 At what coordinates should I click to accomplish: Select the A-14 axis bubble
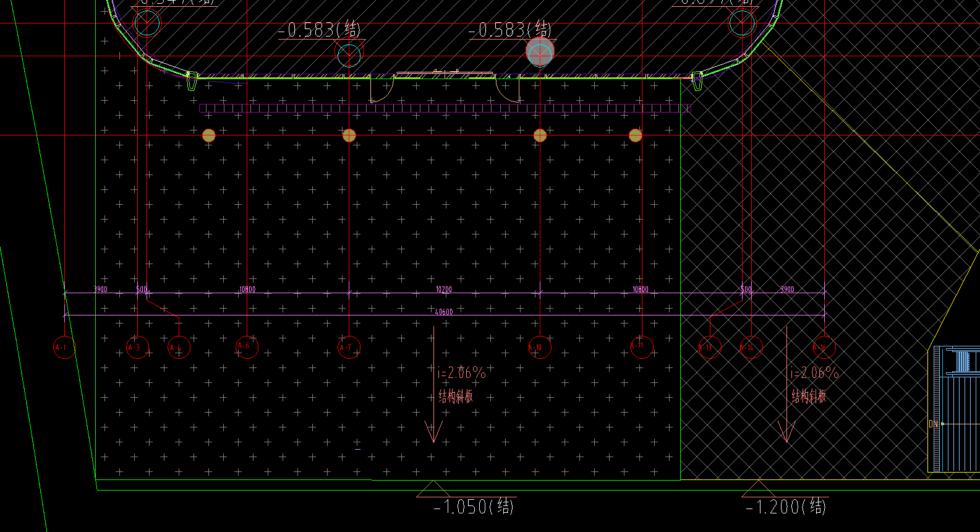[x=751, y=347]
